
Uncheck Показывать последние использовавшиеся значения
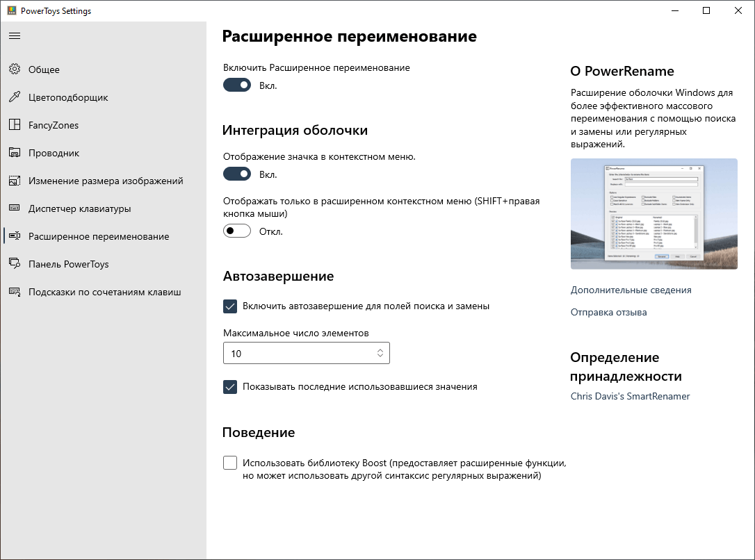coord(230,387)
